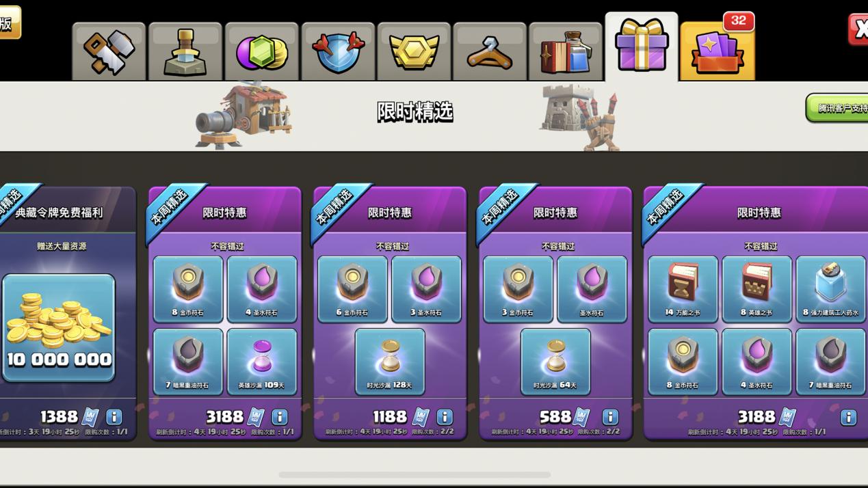Click the horizontal scrollbar below the offers
Screen dimensions: 868x488
click(x=415, y=474)
